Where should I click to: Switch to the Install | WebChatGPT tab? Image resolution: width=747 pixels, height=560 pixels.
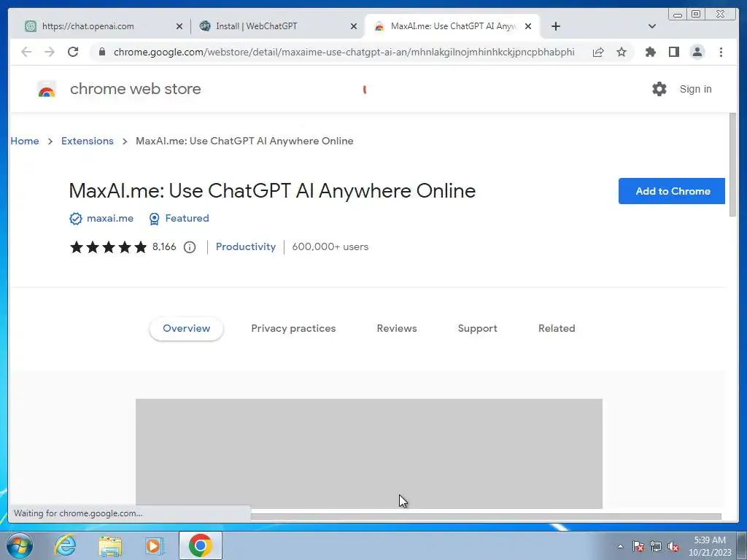(278, 26)
